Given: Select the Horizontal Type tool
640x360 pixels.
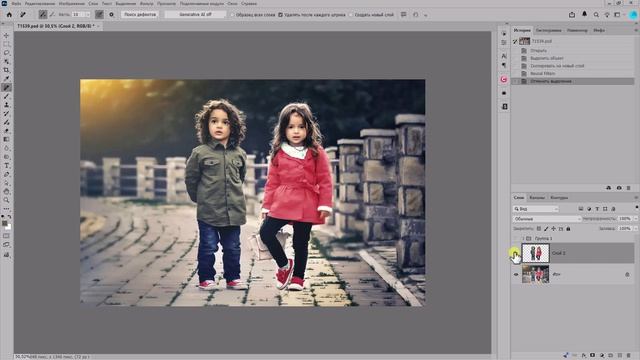Looking at the screenshot, I should pos(6,166).
